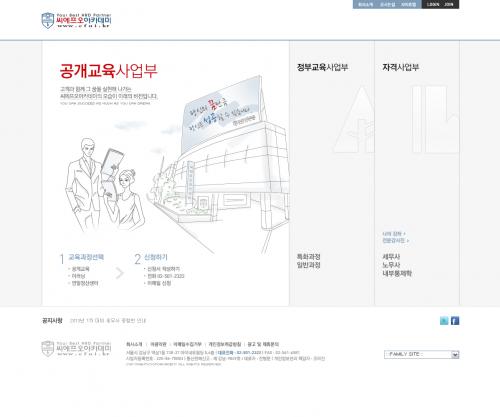
Task: Open the Twitter icon beside Facebook
Action: (444, 321)
